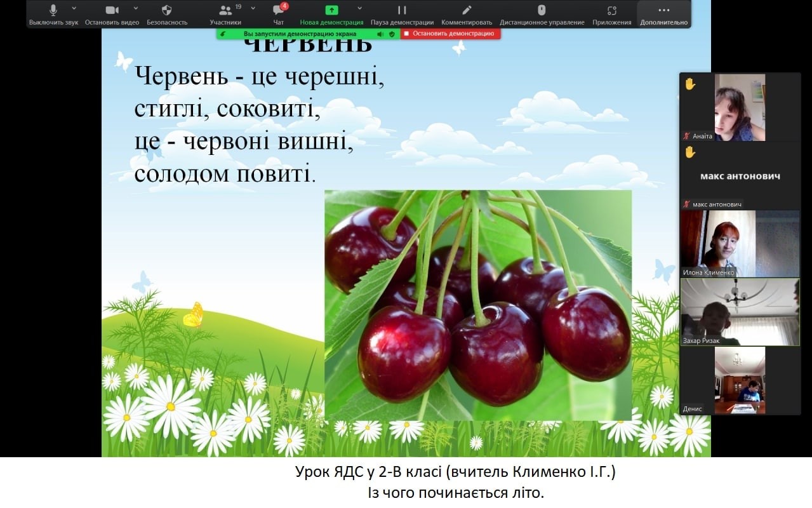Click the red Остановить демонстрацию button
Viewport: 812px width, 508px height.
click(x=449, y=34)
